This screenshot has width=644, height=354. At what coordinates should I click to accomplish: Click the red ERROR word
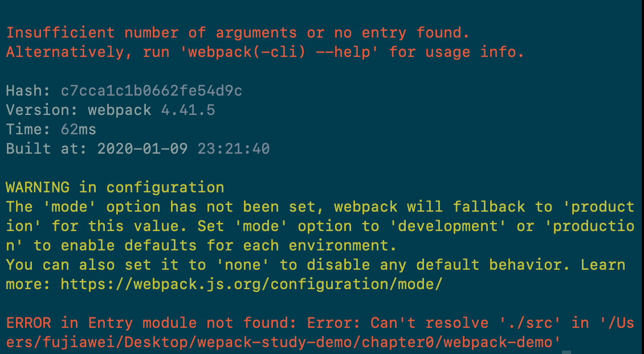(x=28, y=323)
